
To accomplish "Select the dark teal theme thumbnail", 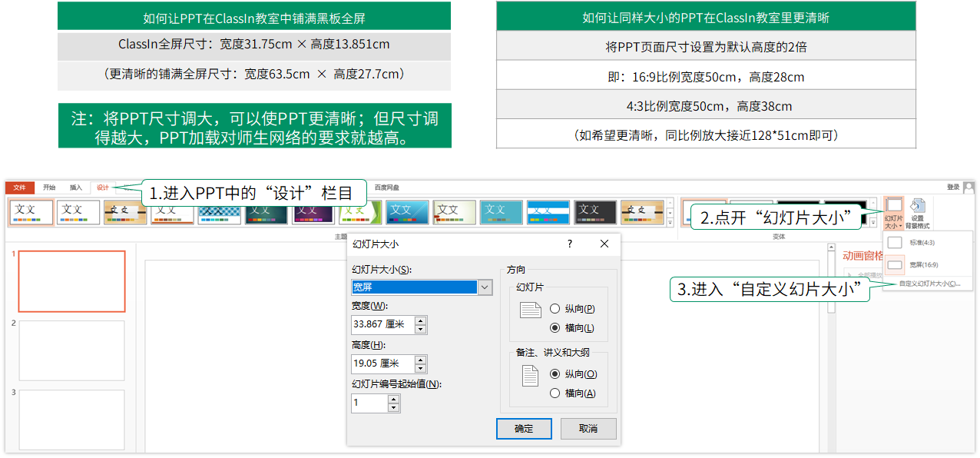I will (x=266, y=212).
